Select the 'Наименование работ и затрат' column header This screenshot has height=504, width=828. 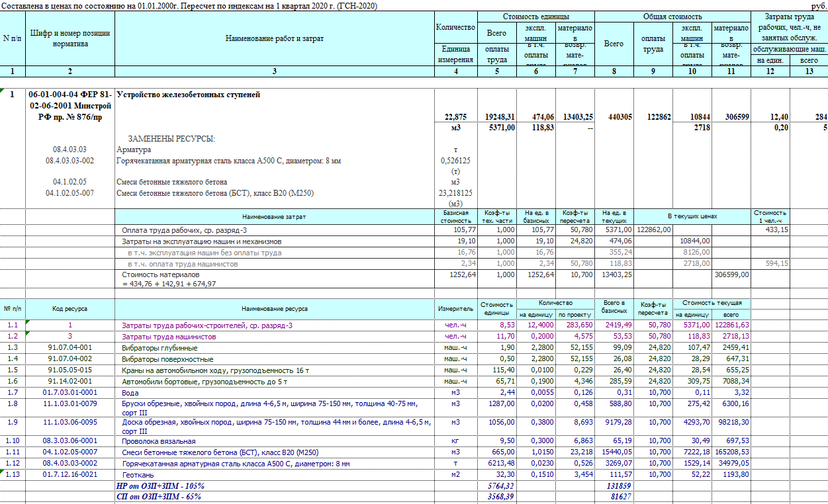[274, 38]
